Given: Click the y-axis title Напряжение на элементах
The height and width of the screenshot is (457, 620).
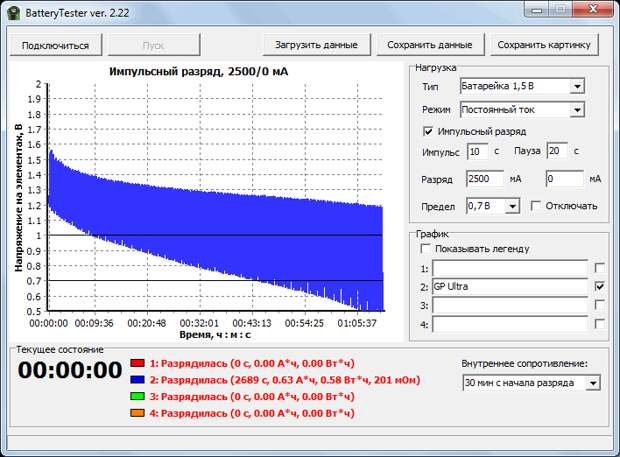Looking at the screenshot, I should tap(19, 198).
